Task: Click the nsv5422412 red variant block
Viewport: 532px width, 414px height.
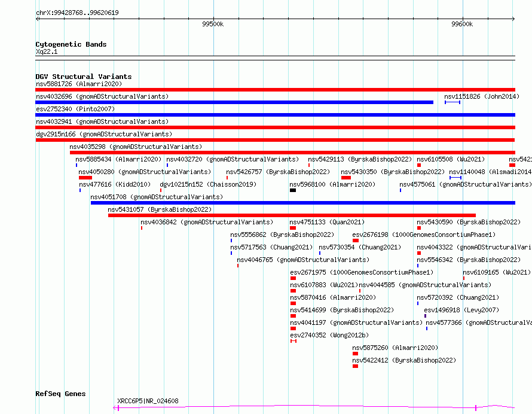Action: [355, 366]
